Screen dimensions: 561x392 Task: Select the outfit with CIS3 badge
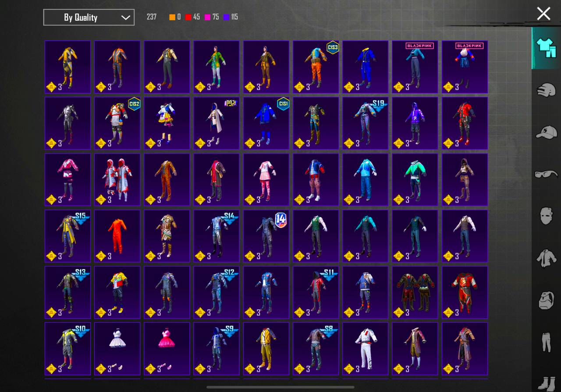(316, 67)
